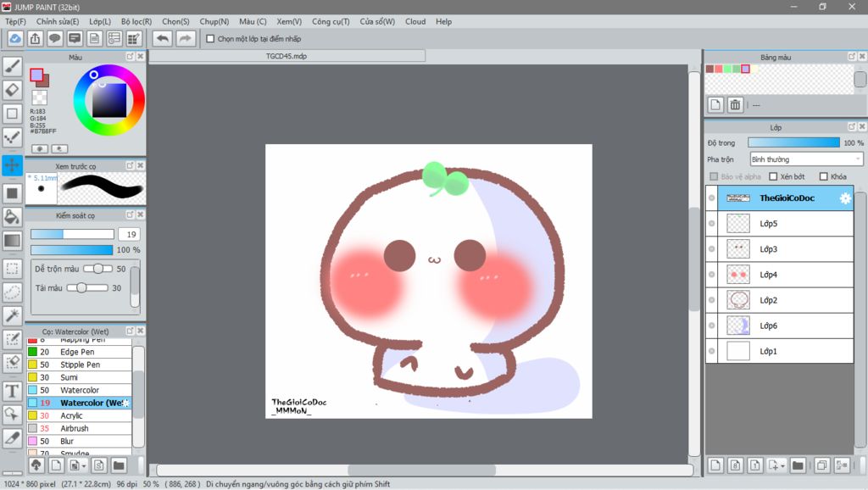Viewport: 868px width, 490px height.
Task: Download cloud brush in brush panel
Action: [36, 465]
